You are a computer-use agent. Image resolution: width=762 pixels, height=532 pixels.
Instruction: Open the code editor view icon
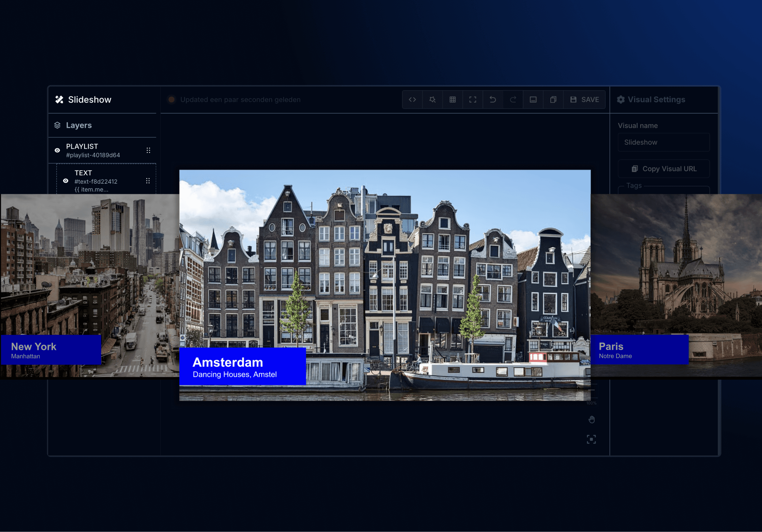pos(412,100)
